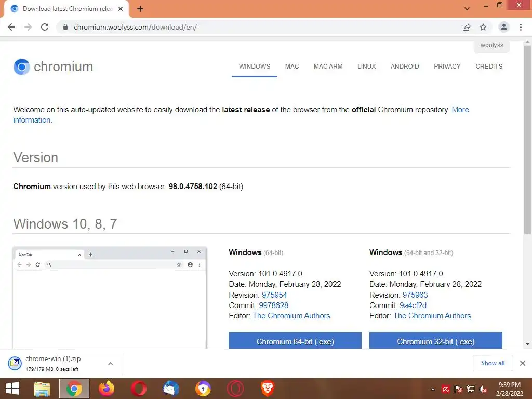Switch to the MAC tab
This screenshot has width=532, height=399.
click(x=292, y=66)
